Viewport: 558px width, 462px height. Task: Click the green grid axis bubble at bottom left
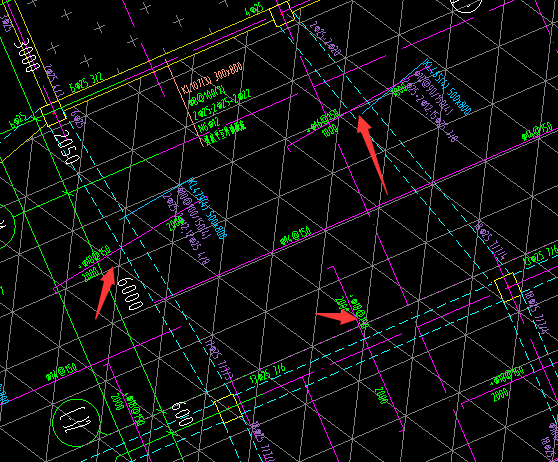click(x=76, y=422)
